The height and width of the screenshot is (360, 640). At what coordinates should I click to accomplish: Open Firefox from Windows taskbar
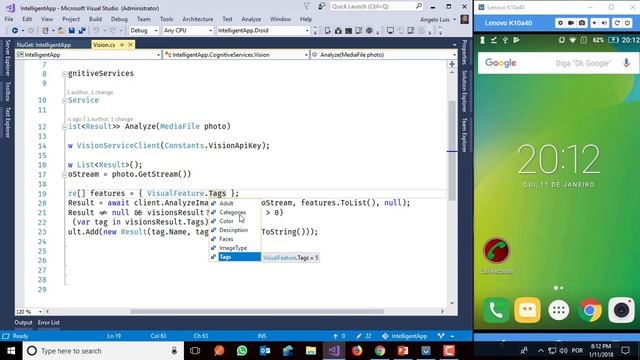click(x=357, y=351)
